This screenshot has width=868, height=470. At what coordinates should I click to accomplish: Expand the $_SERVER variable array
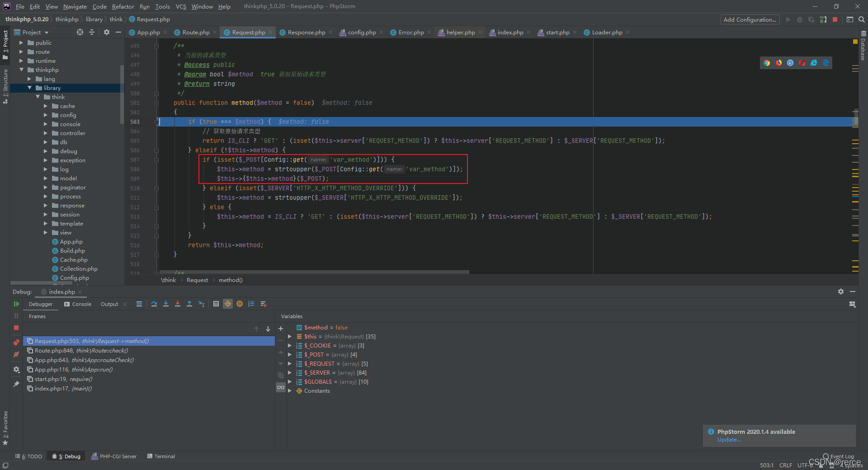tap(290, 373)
